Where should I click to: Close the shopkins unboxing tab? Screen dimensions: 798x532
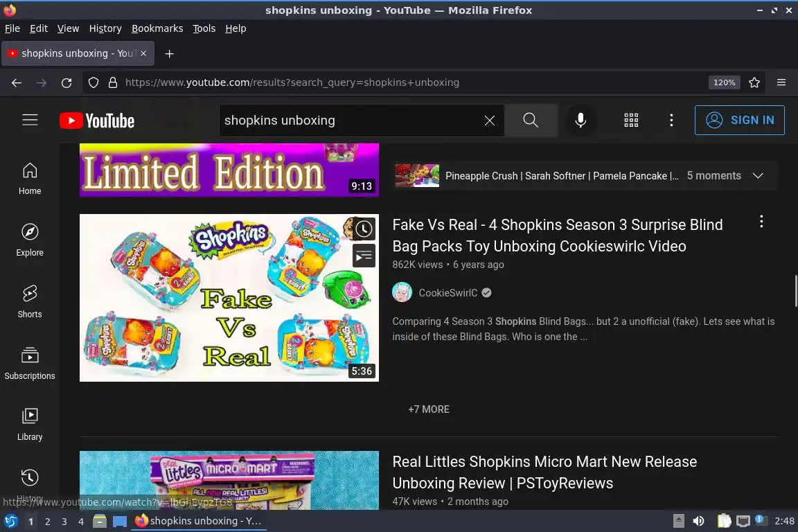[143, 53]
